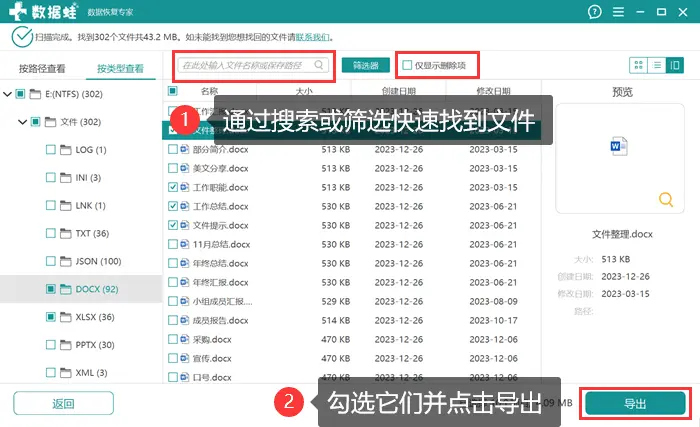The height and width of the screenshot is (427, 700).
Task: Click the TXT folder icon
Action: click(x=66, y=233)
